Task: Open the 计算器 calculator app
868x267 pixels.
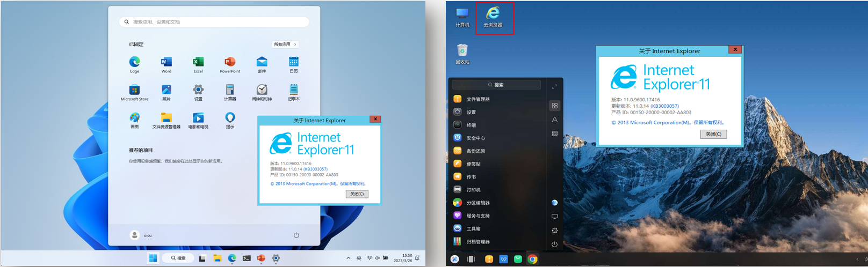Action: tap(230, 91)
